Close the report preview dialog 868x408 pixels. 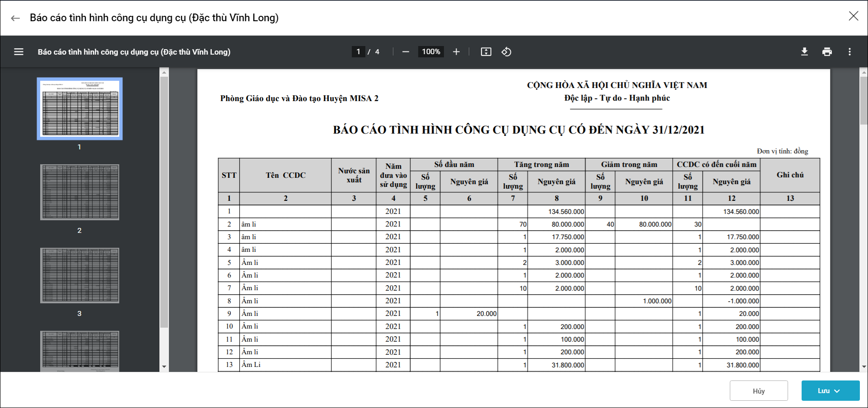point(853,16)
